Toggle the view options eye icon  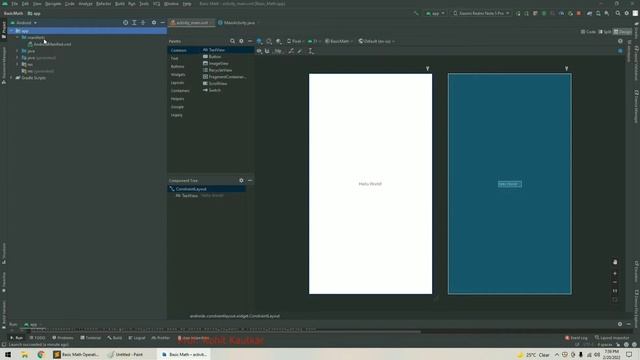click(x=259, y=51)
